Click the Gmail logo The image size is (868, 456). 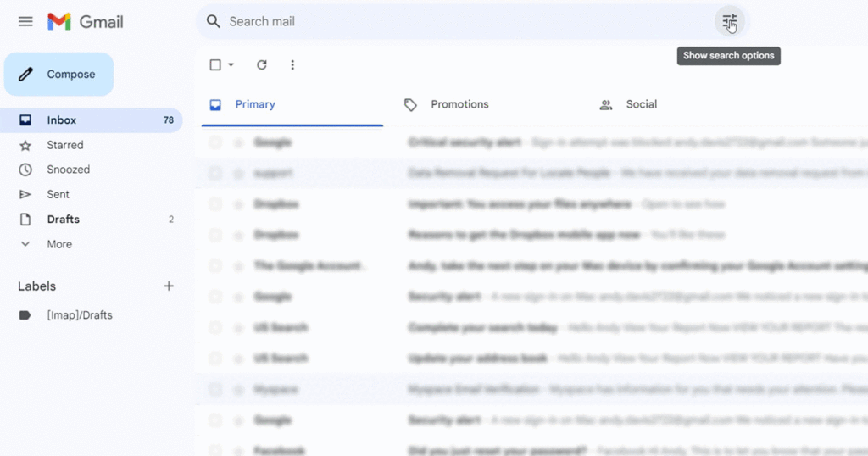[x=86, y=21]
